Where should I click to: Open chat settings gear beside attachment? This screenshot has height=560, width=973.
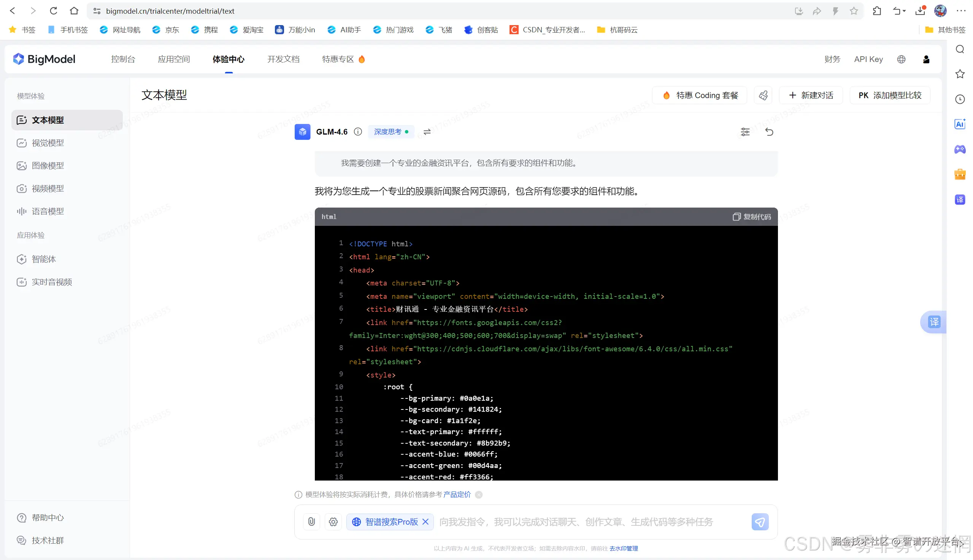pos(333,522)
